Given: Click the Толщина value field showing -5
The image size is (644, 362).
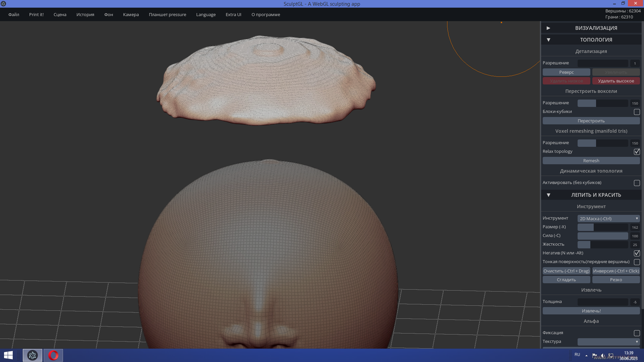Looking at the screenshot, I should (x=635, y=302).
